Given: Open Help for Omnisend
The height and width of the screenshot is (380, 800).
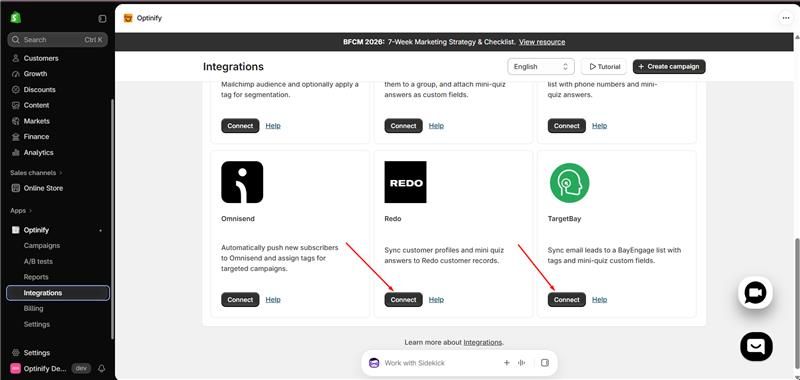Looking at the screenshot, I should click(273, 300).
